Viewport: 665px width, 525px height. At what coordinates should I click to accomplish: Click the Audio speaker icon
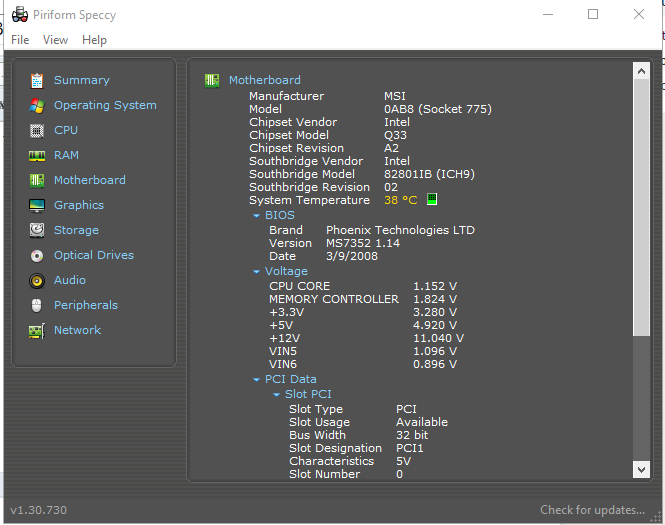pyautogui.click(x=37, y=281)
